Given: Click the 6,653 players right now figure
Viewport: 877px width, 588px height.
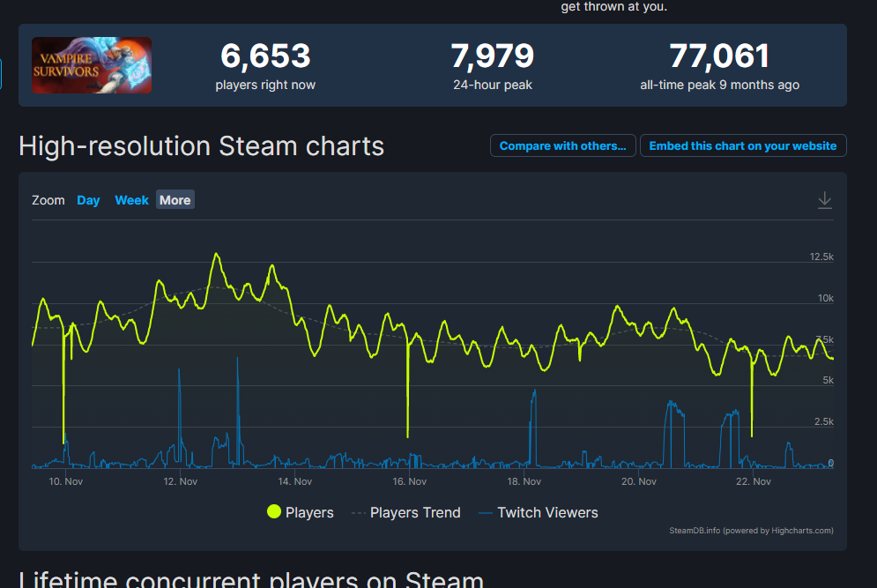Looking at the screenshot, I should pos(265,56).
